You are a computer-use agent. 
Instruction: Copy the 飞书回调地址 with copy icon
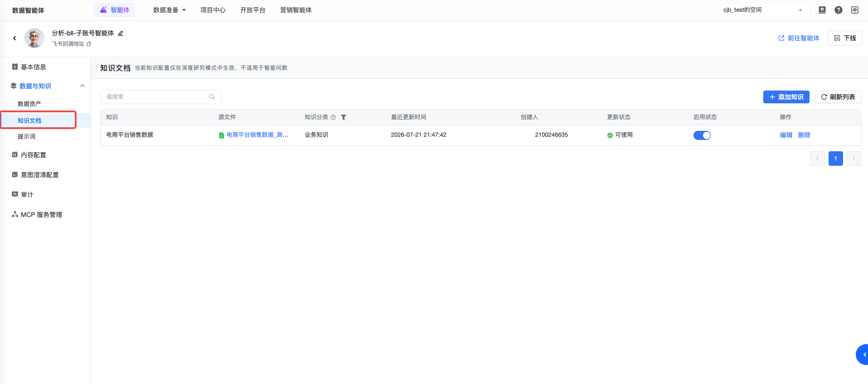point(89,44)
